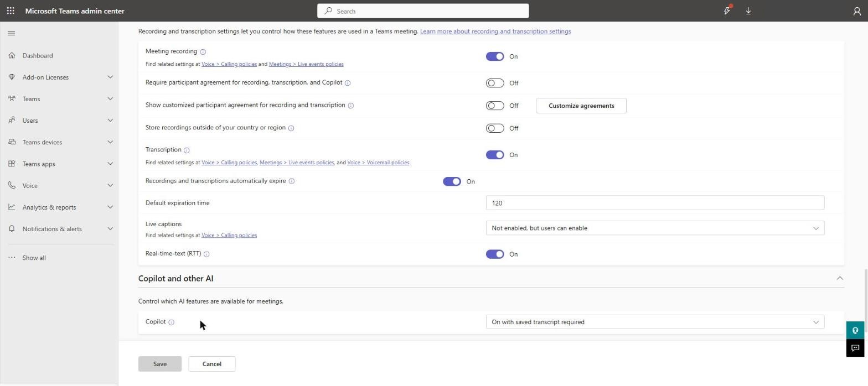Open the feedback chat icon widget
Screen dimensions: 868x386
[855, 348]
